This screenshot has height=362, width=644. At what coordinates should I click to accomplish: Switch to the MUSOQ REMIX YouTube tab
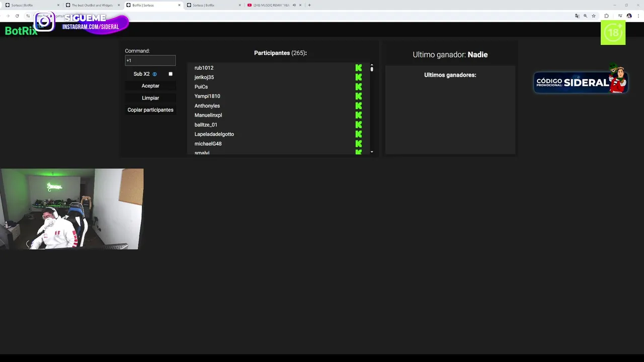pos(273,5)
